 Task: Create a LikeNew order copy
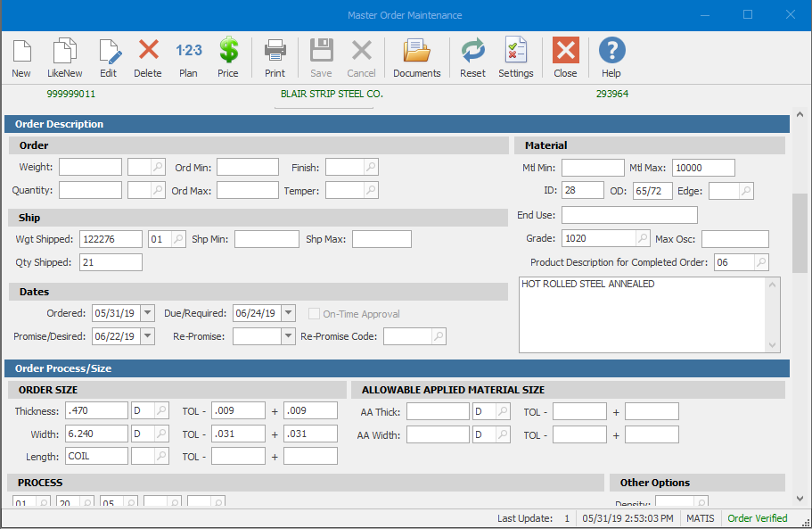point(65,58)
